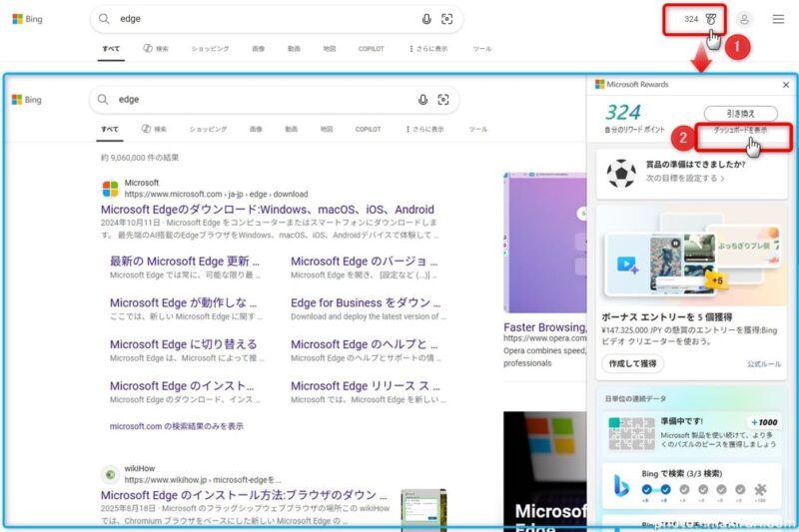This screenshot has width=799, height=532.
Task: Open Microsoft Edge リリース ス sublink
Action: (x=366, y=386)
